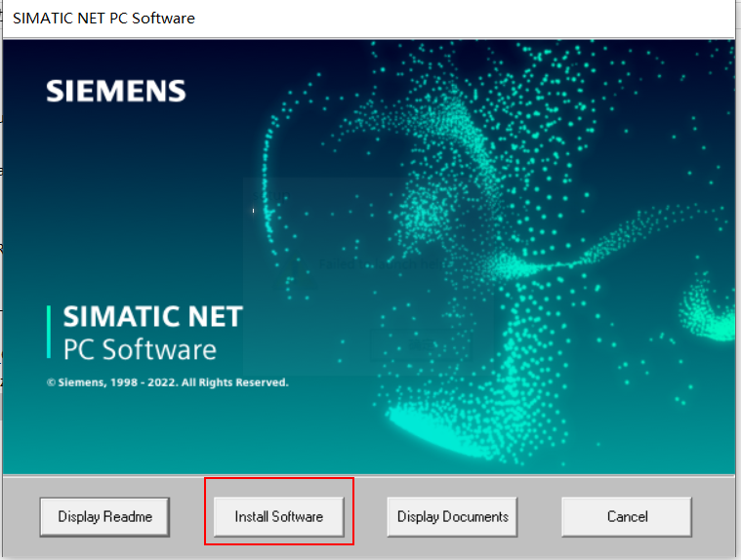741x560 pixels.
Task: Click the dot cluster at right edge
Action: [708, 310]
